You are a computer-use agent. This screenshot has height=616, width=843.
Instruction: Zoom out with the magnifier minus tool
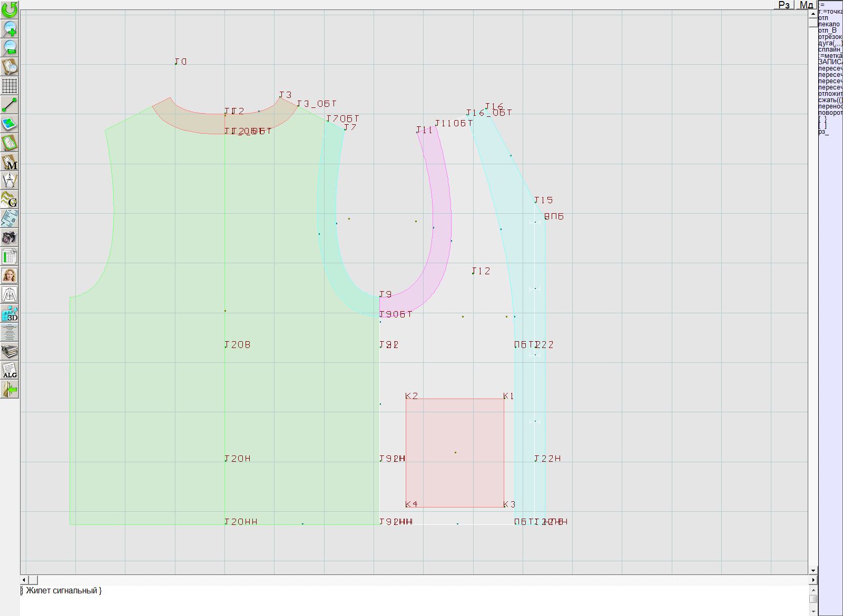pyautogui.click(x=9, y=47)
